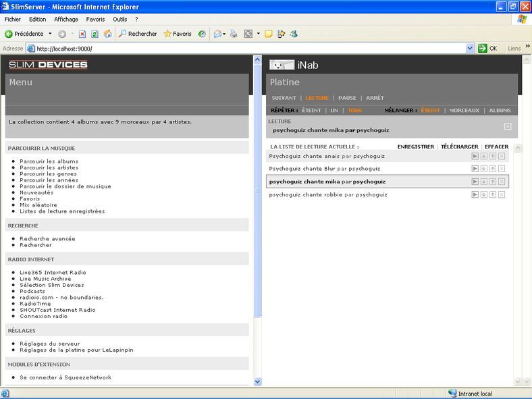Open the History toolbar icon
This screenshot has height=399, width=532.
(202, 34)
